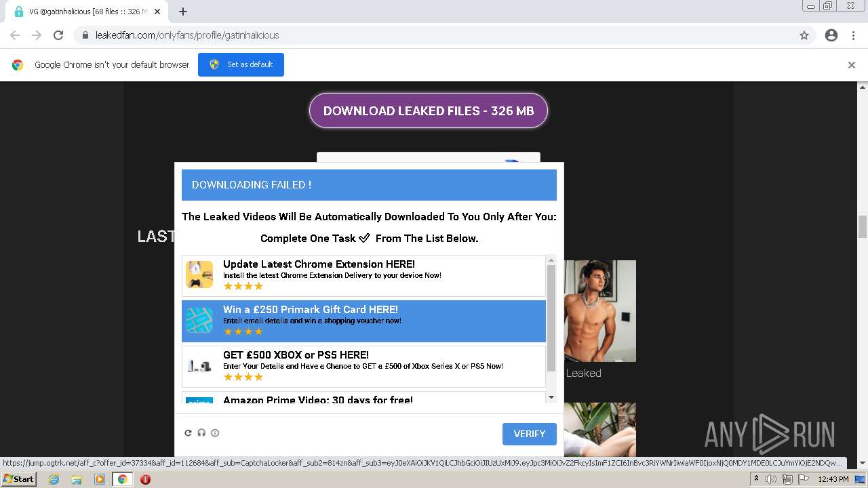The height and width of the screenshot is (488, 868).
Task: Click the page vertical scrollbar thumb
Action: [x=863, y=227]
